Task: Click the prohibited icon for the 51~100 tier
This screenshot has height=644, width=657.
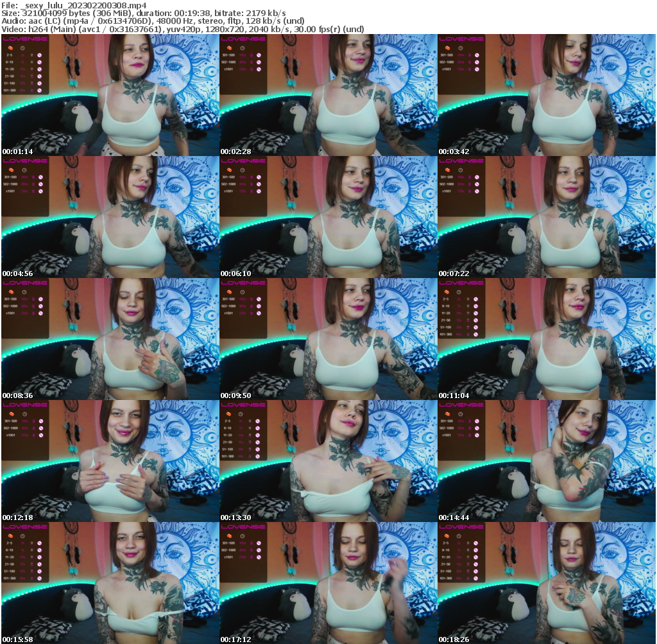Action: click(39, 83)
